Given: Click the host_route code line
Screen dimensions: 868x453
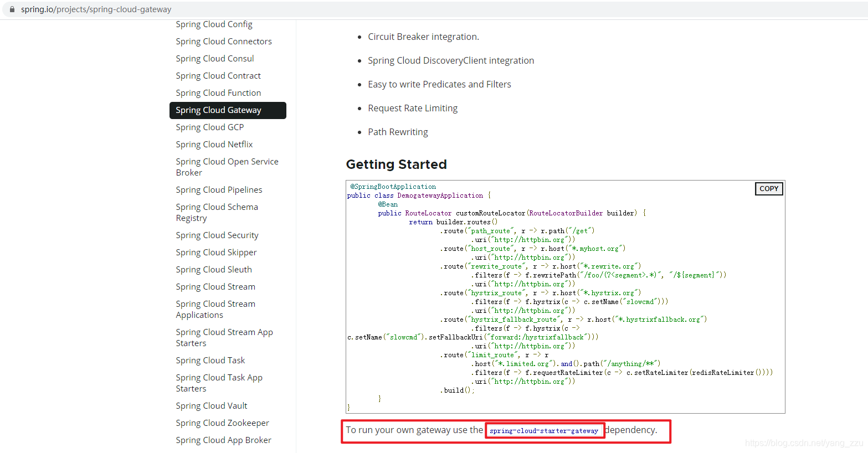Looking at the screenshot, I should coord(533,249).
